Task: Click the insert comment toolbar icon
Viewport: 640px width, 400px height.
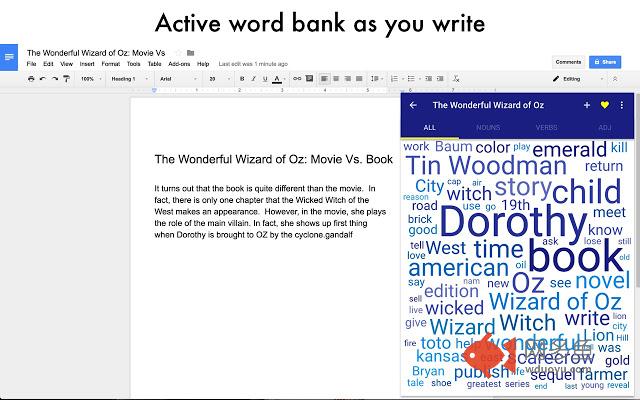Action: coord(309,78)
